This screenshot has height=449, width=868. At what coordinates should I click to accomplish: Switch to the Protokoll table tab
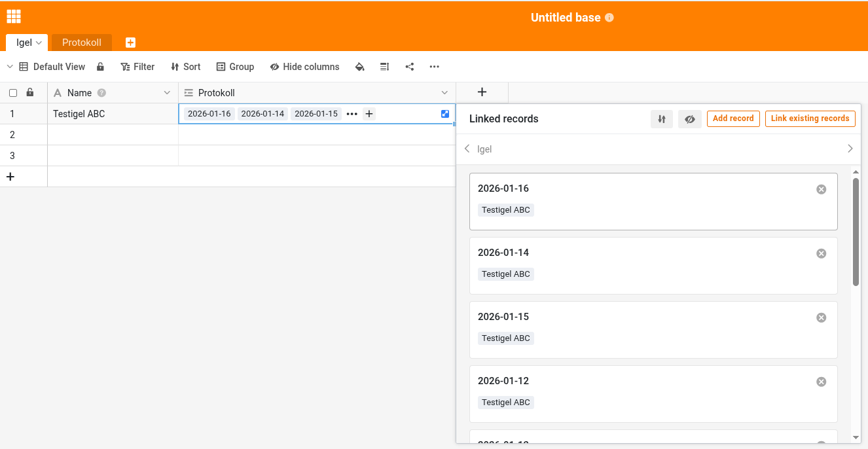point(82,43)
